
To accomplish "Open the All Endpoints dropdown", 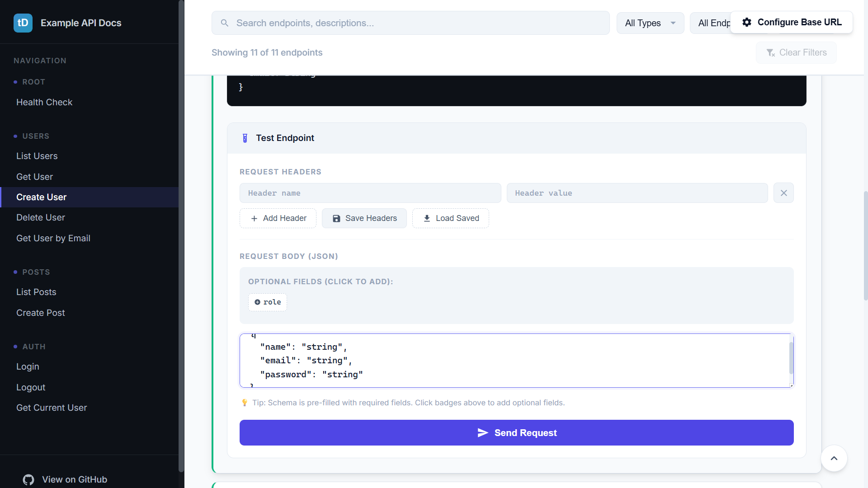I will pyautogui.click(x=711, y=23).
